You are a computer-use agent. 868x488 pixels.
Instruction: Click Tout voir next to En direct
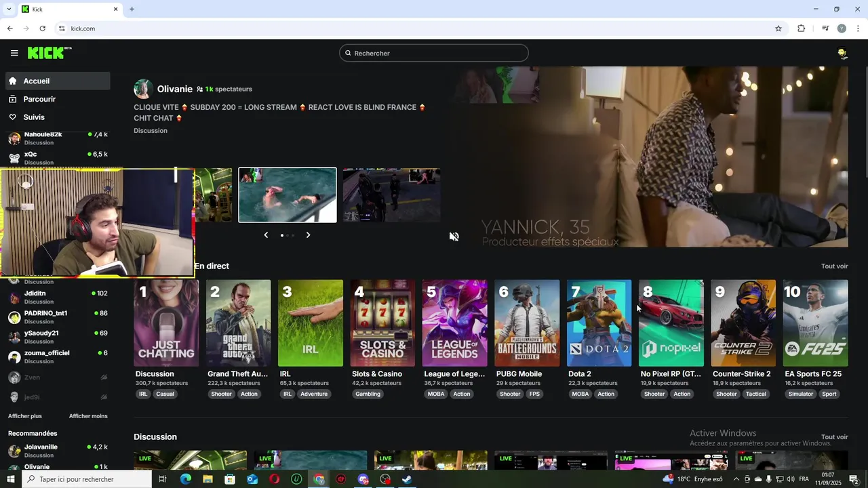pyautogui.click(x=835, y=266)
